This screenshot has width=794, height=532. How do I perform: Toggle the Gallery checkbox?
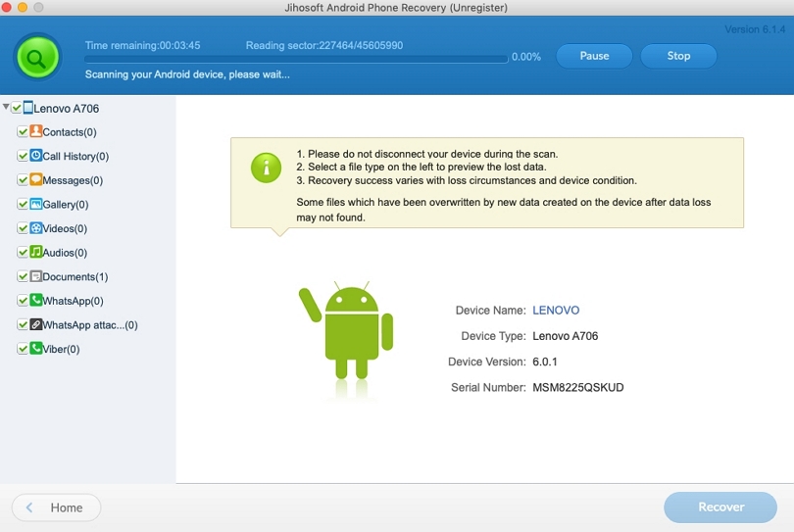click(x=23, y=204)
